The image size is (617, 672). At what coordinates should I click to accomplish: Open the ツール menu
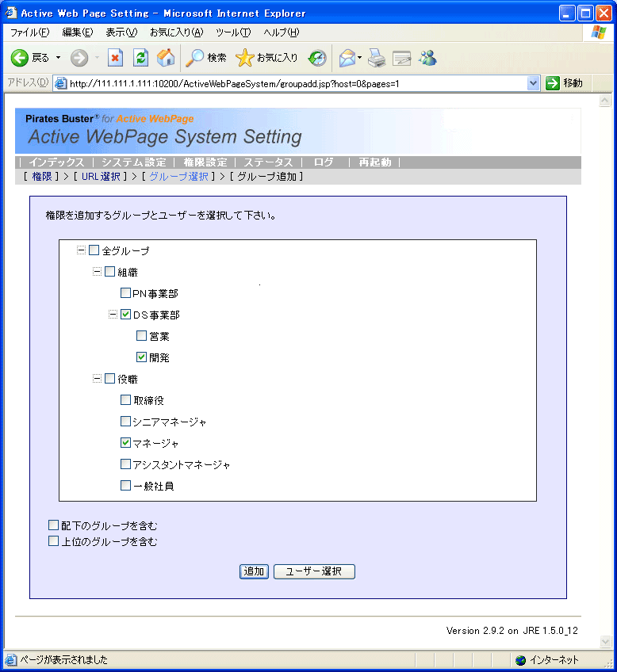click(x=233, y=32)
